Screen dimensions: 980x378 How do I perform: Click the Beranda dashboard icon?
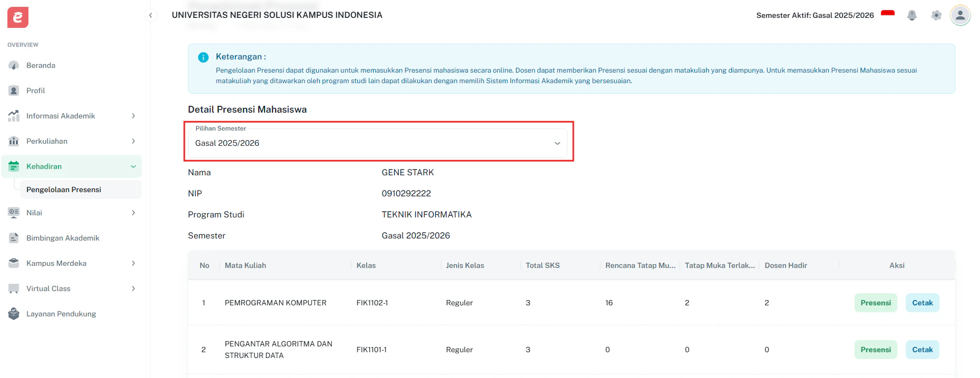pos(14,65)
